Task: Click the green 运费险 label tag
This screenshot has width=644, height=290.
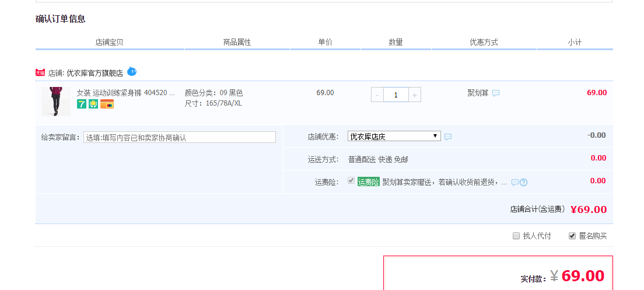Action: [369, 182]
